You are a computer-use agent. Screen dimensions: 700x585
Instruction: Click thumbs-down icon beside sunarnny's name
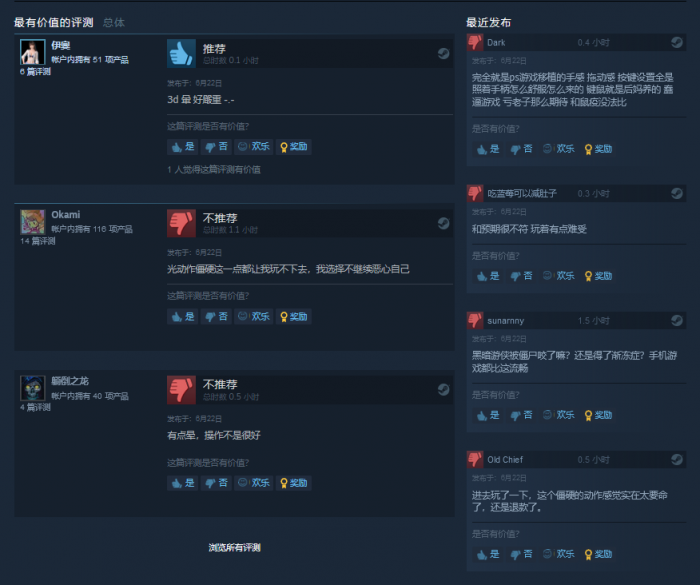coord(475,320)
